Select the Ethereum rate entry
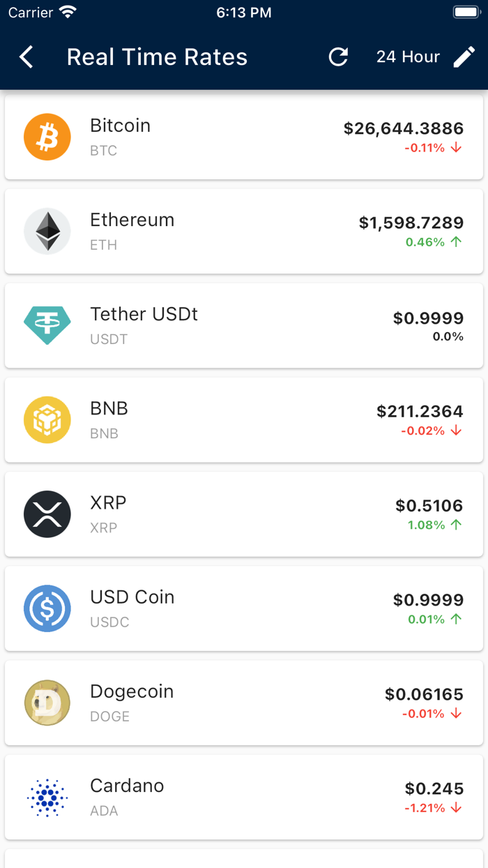 point(244,231)
